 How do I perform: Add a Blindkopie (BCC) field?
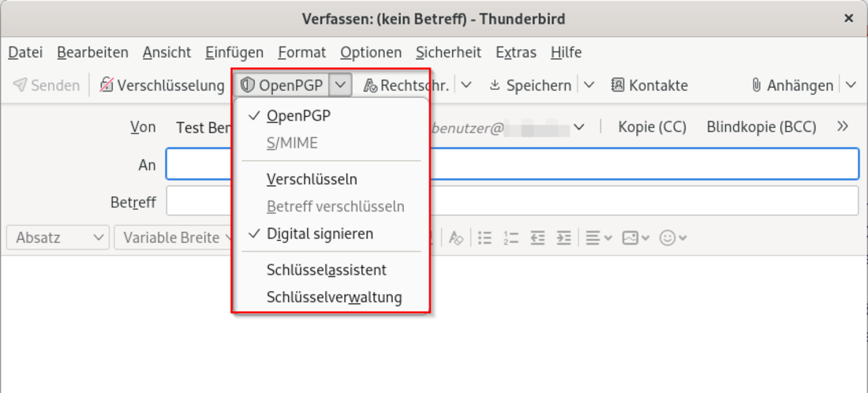[x=761, y=127]
